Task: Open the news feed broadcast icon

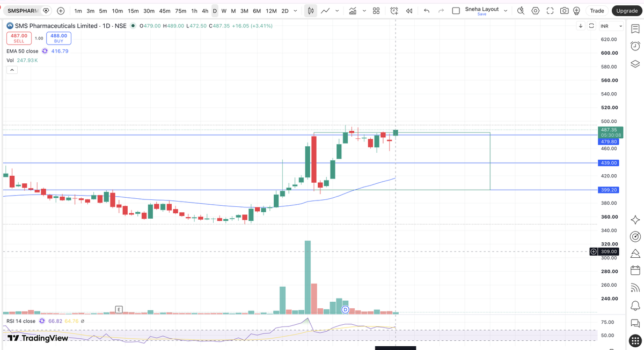Action: click(x=635, y=288)
